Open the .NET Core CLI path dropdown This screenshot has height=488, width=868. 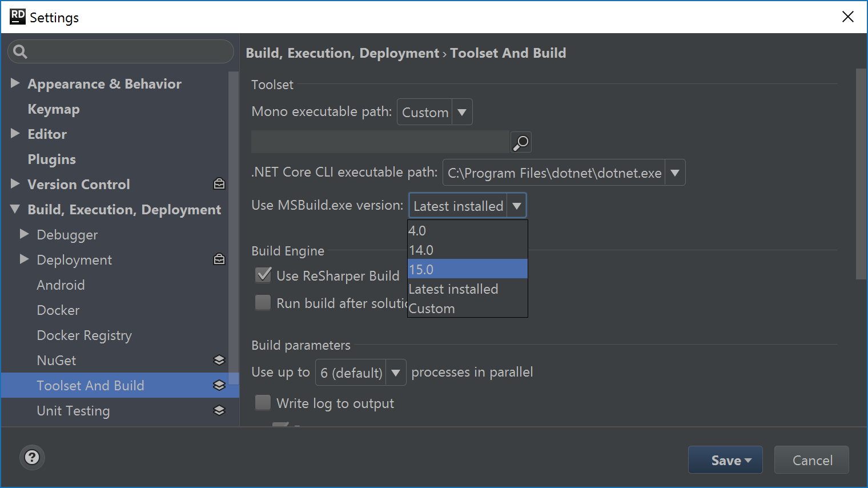click(x=675, y=173)
